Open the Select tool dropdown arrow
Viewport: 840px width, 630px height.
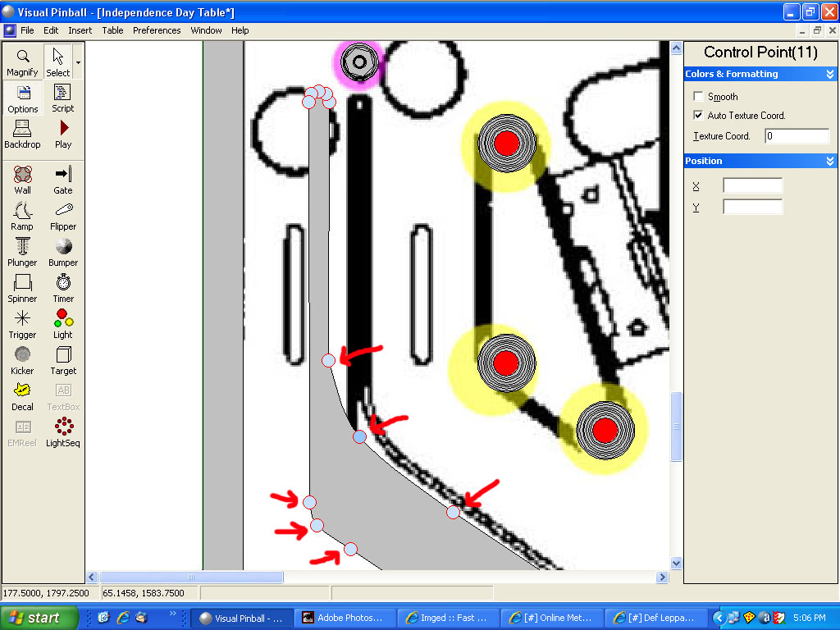click(78, 62)
